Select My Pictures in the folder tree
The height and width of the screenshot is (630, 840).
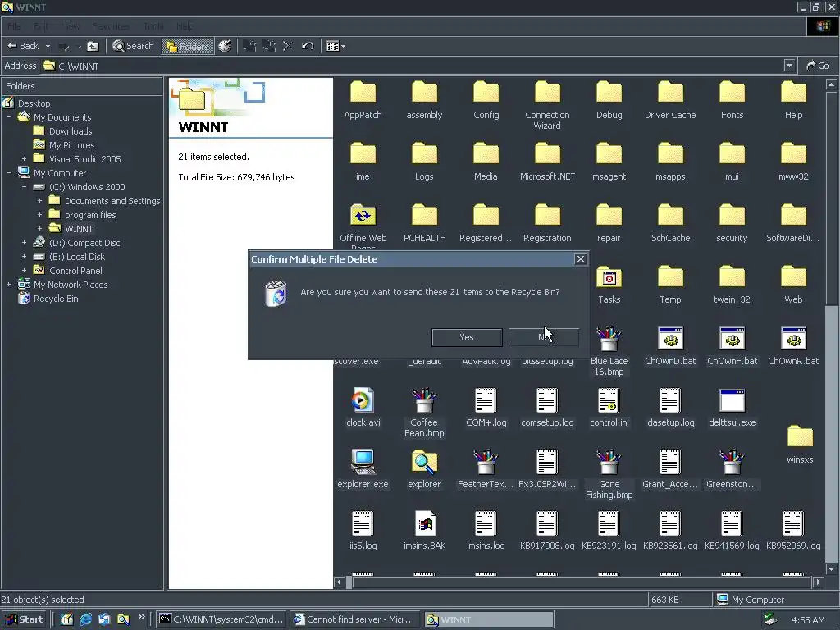(x=72, y=144)
